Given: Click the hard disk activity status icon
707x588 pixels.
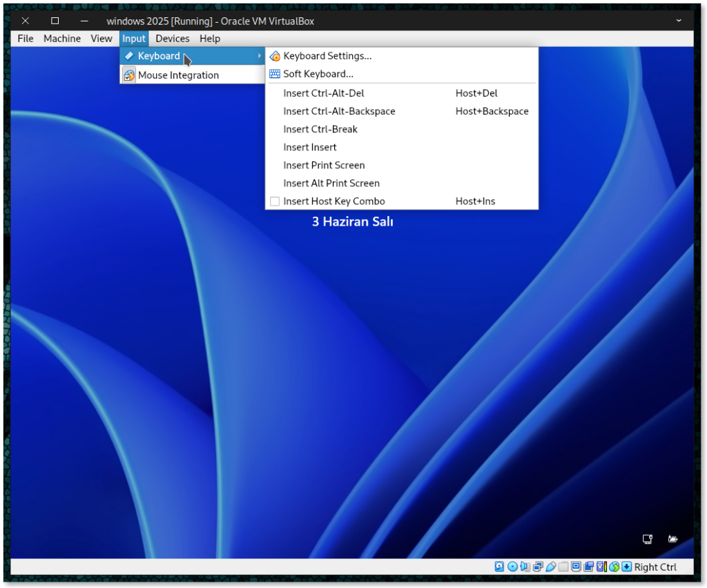Looking at the screenshot, I should coord(499,567).
